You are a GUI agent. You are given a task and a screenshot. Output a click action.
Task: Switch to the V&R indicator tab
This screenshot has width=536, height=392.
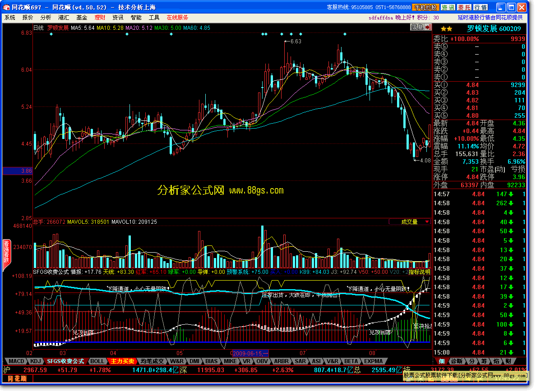coord(333,362)
